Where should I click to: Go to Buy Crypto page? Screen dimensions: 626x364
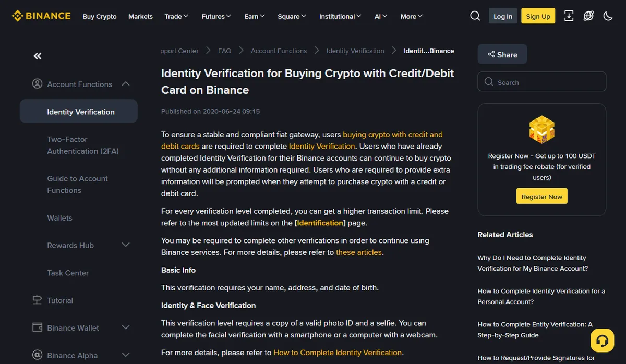point(100,16)
